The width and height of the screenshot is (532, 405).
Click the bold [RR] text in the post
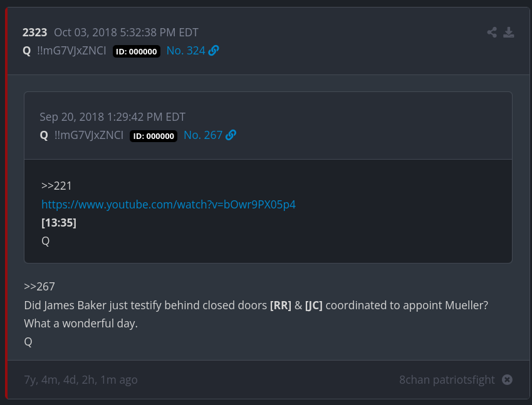(280, 305)
